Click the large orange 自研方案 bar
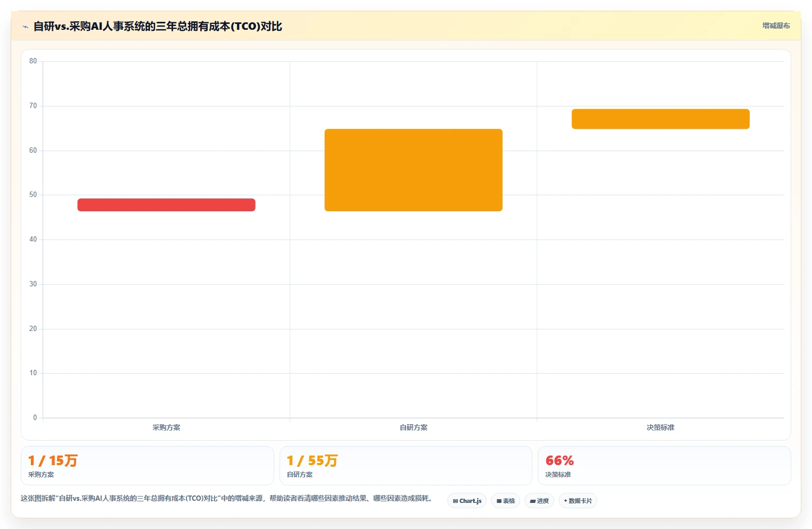This screenshot has height=529, width=812. (413, 170)
